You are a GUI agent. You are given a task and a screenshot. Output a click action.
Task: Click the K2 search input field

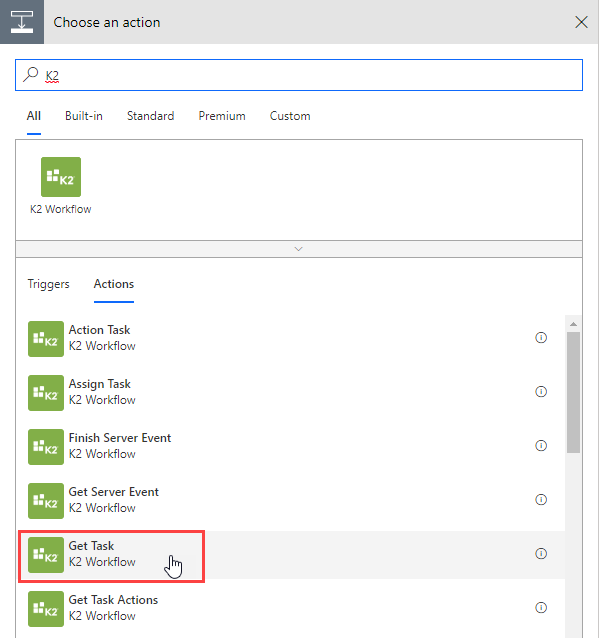tap(299, 75)
